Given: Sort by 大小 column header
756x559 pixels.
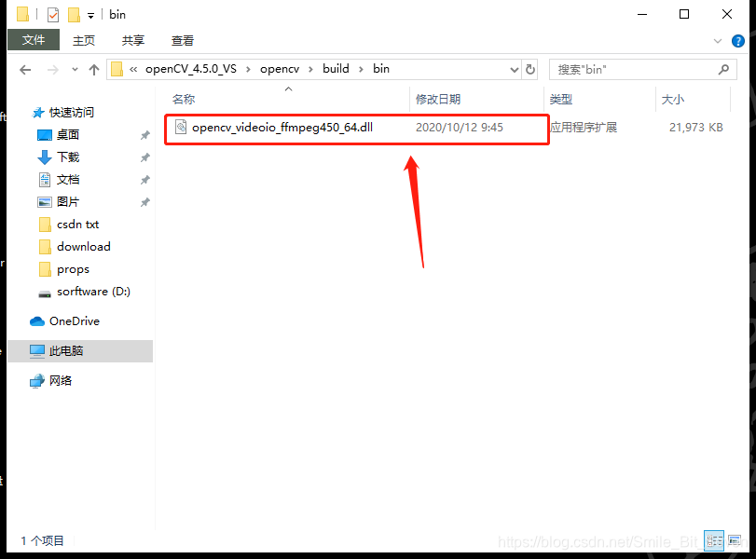Looking at the screenshot, I should coord(673,100).
